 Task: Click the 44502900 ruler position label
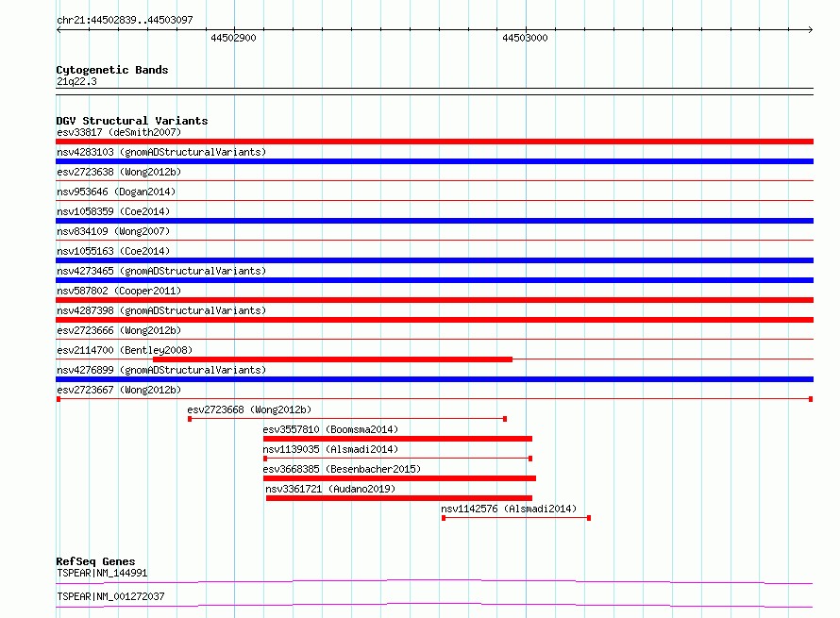233,38
